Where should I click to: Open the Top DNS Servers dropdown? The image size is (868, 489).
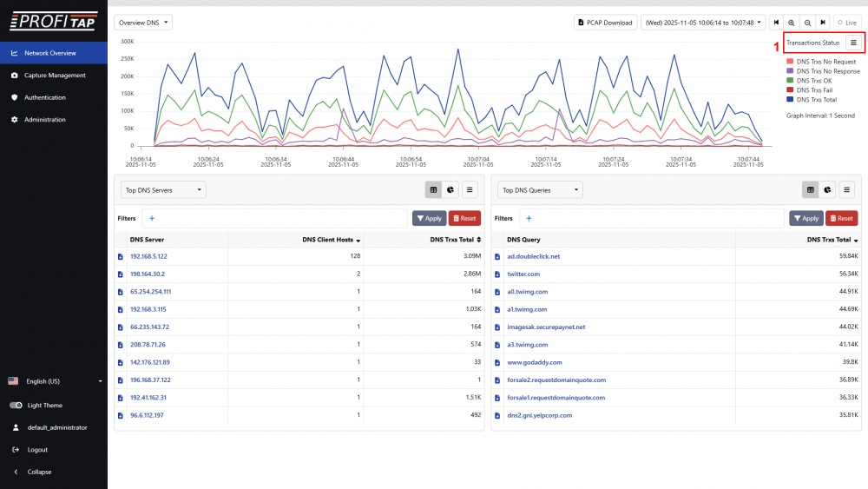(164, 189)
